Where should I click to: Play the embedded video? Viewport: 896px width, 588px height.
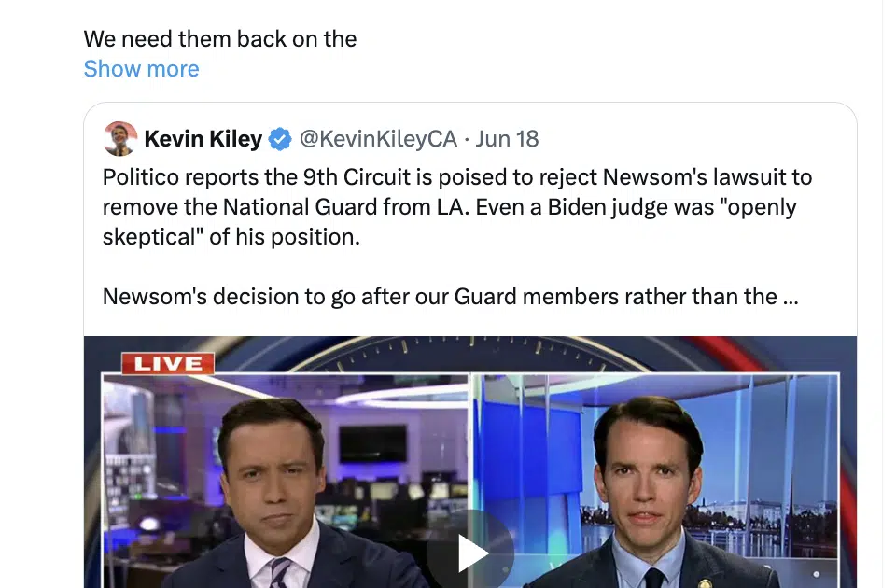click(470, 552)
